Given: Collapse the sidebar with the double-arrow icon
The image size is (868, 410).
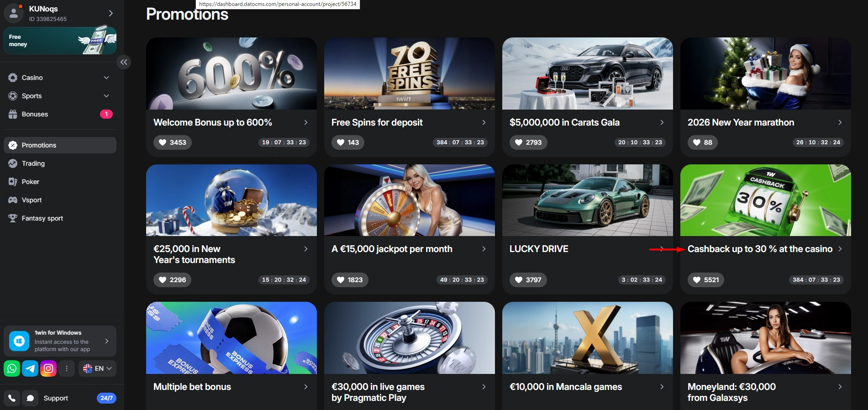Looking at the screenshot, I should point(124,62).
